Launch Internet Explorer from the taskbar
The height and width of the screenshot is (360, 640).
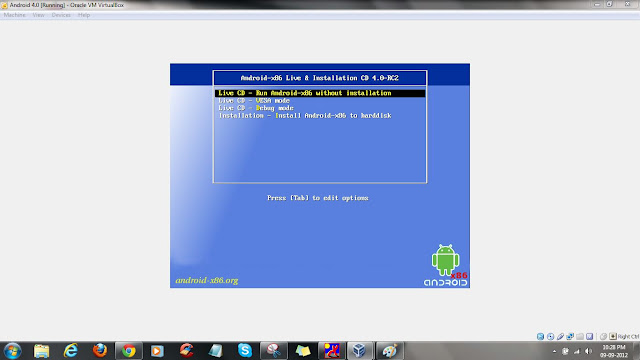[x=71, y=351]
